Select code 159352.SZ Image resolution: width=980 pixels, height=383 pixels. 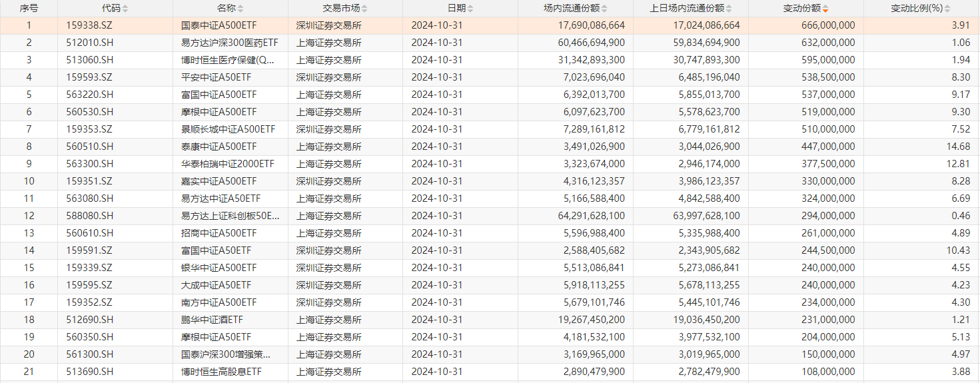(x=89, y=302)
